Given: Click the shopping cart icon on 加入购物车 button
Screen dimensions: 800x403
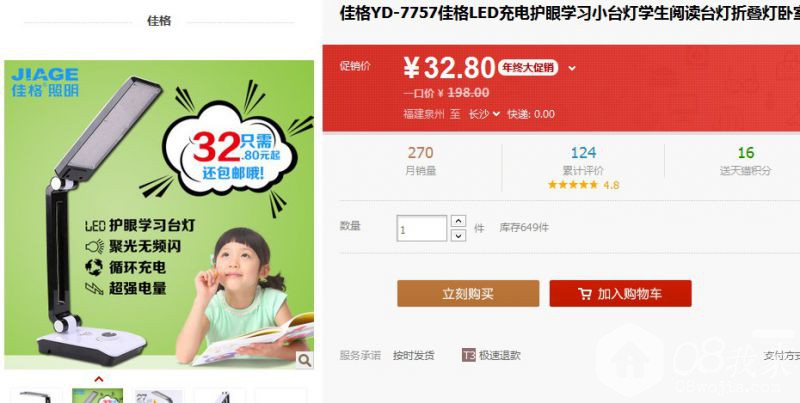Looking at the screenshot, I should click(585, 294).
